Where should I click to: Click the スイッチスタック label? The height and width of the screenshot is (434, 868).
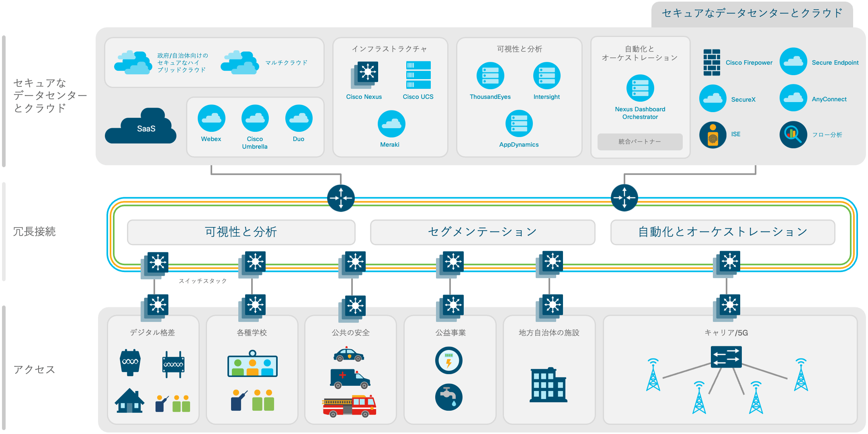click(203, 281)
